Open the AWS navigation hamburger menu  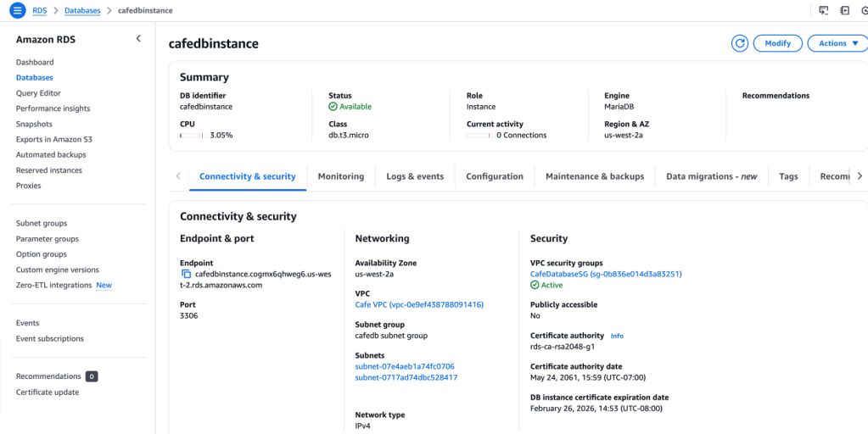[17, 10]
